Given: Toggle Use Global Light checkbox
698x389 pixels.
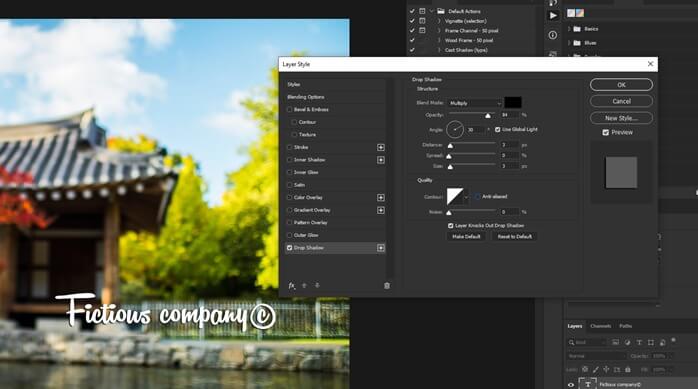Looking at the screenshot, I should point(498,130).
